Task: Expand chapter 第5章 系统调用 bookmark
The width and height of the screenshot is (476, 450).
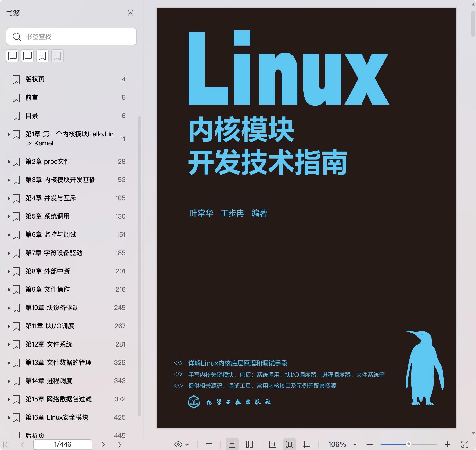Action: pos(9,216)
